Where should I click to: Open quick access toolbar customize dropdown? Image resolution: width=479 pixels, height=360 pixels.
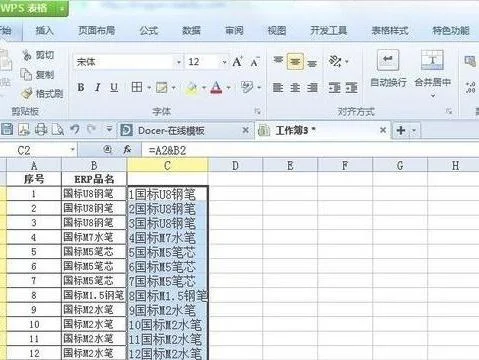109,129
